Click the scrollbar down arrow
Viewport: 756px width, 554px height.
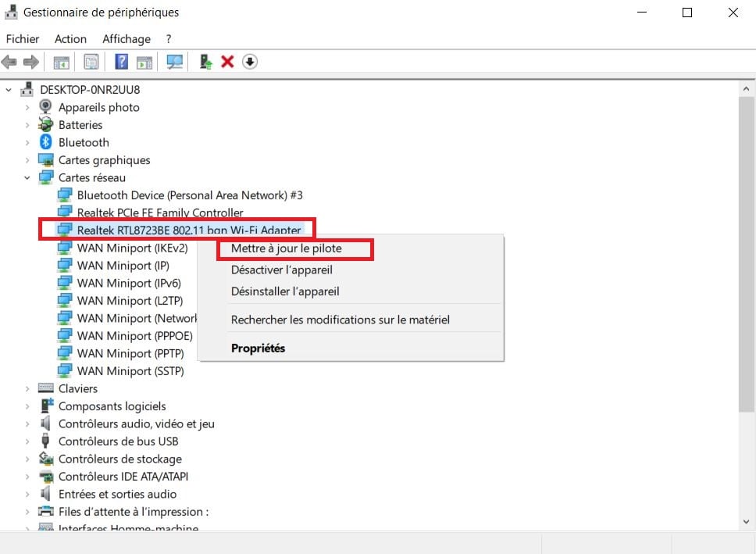[x=746, y=521]
